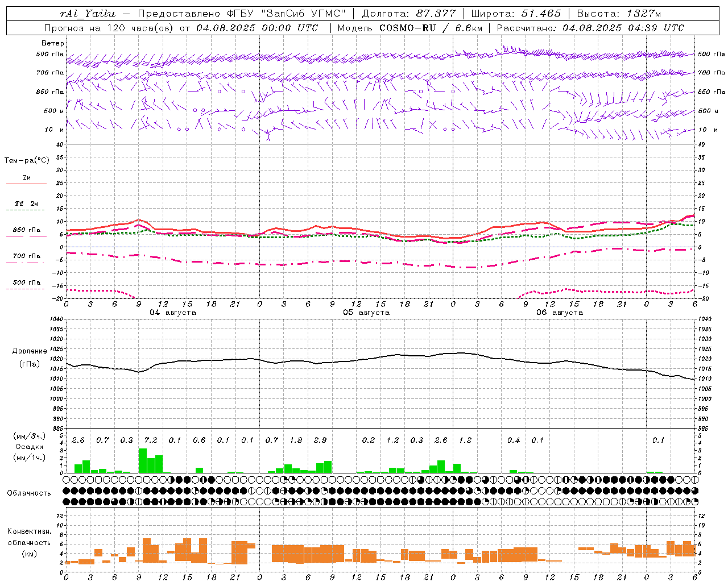Click precipitation total value 0.6
Viewport: 728px width, 582px height.
(199, 440)
